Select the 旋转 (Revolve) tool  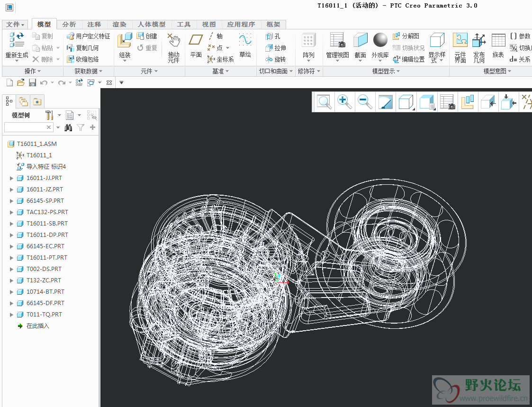(276, 59)
